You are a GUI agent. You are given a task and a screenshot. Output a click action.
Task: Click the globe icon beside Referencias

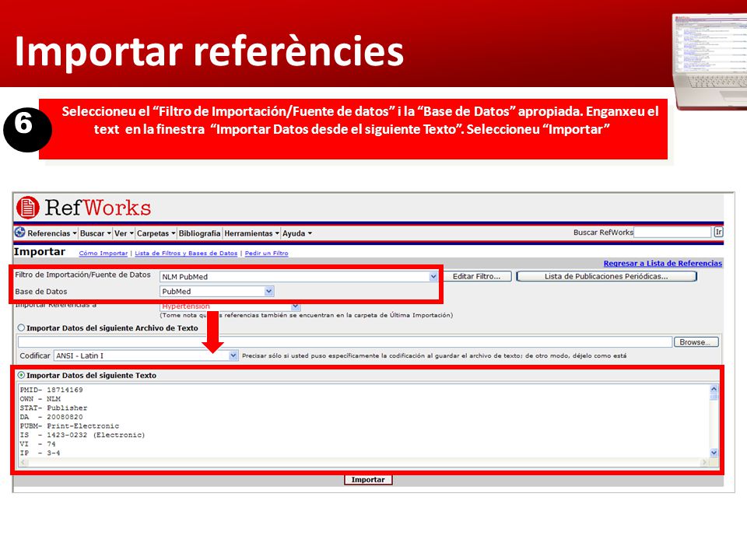tap(20, 233)
